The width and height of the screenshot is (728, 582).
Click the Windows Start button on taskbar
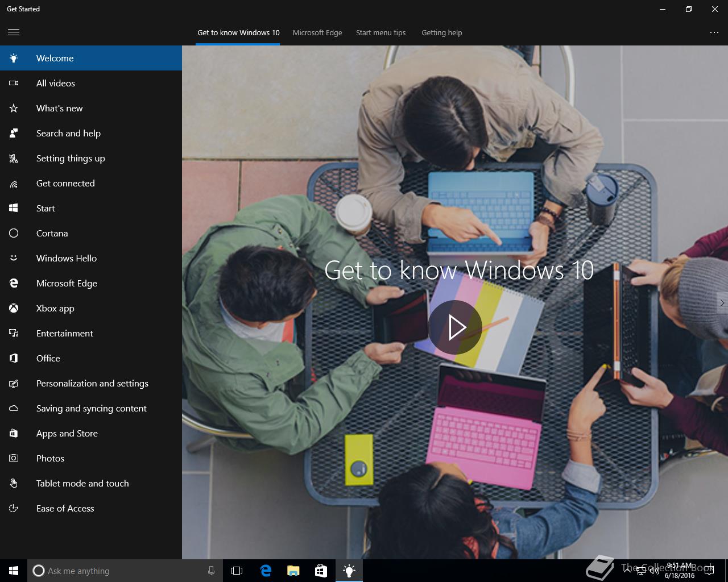14,571
